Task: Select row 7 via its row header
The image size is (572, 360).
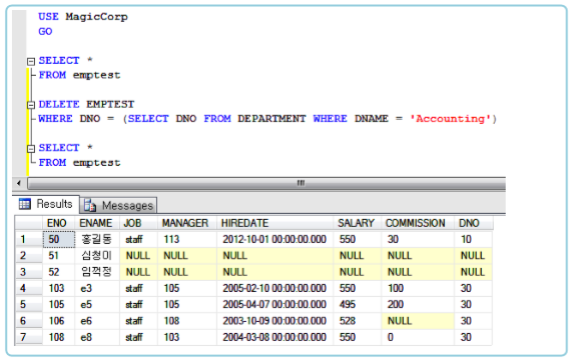Action: click(x=28, y=337)
